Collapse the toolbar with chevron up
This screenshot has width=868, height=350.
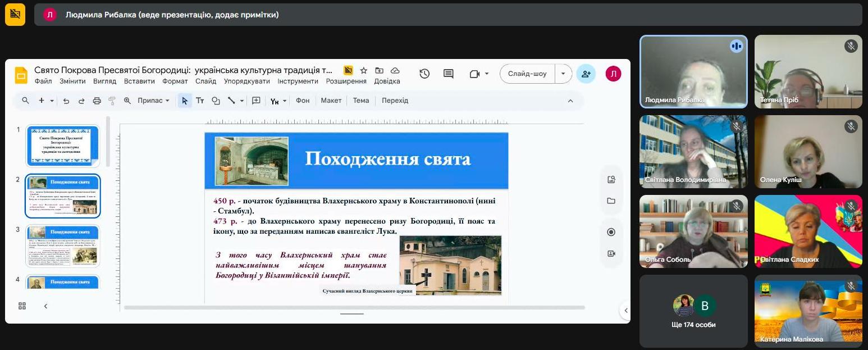(x=570, y=101)
